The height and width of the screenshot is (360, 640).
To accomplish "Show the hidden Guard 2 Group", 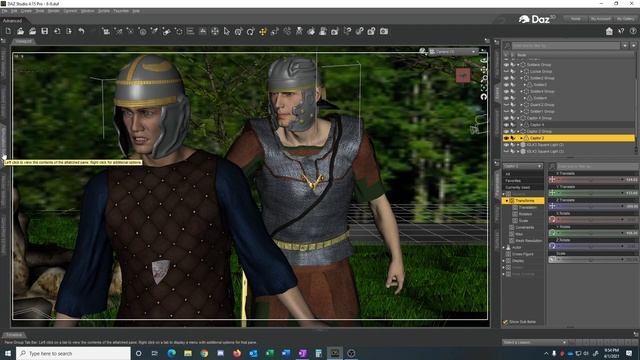I will pos(506,104).
